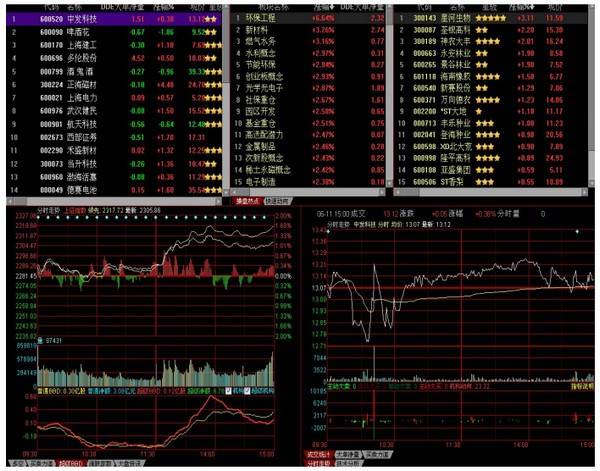Open the 大盘资讯 tab under the index chart
The width and height of the screenshot is (600, 471).
[x=129, y=463]
